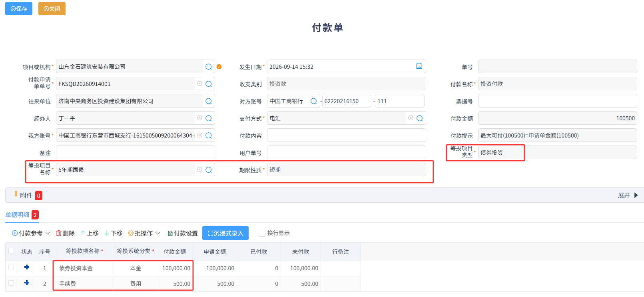The height and width of the screenshot is (297, 644).
Task: Clear the 我方账号 field value
Action: point(199,135)
